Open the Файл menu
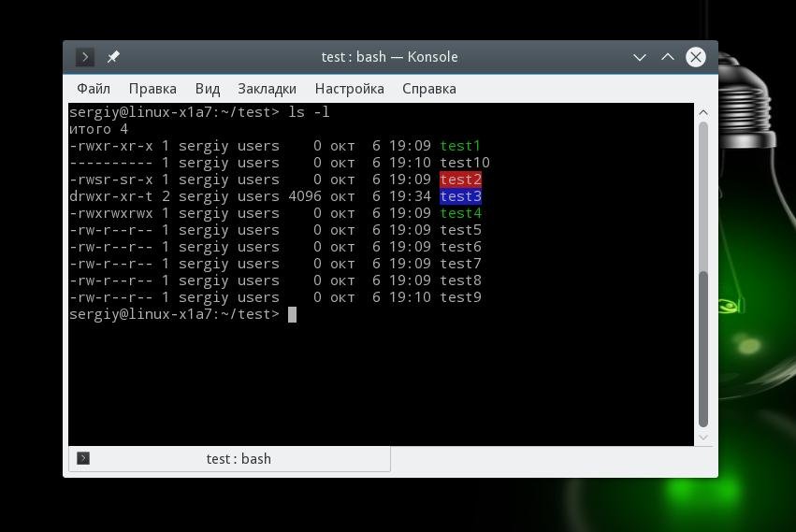Image resolution: width=796 pixels, height=532 pixels. click(94, 89)
